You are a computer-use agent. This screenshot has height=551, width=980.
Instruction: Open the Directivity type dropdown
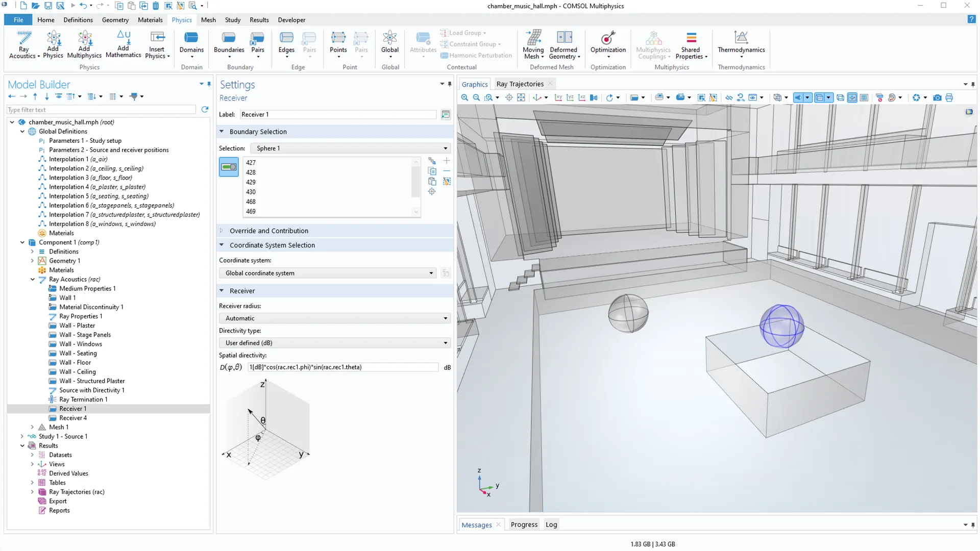coord(334,343)
